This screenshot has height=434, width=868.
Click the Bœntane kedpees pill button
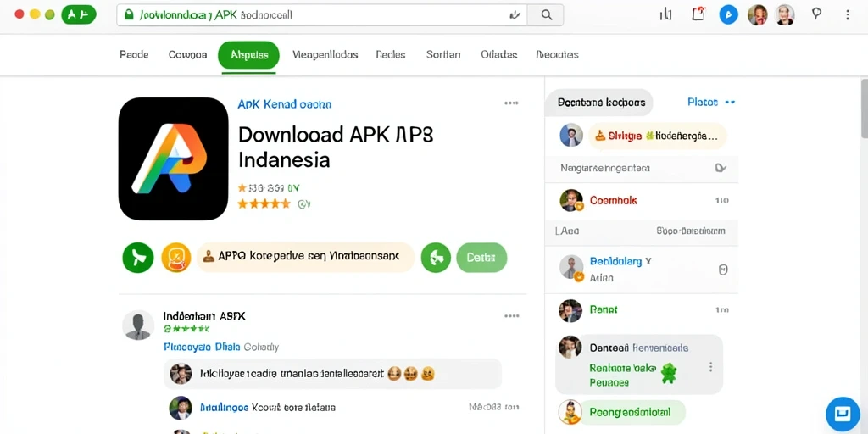601,103
